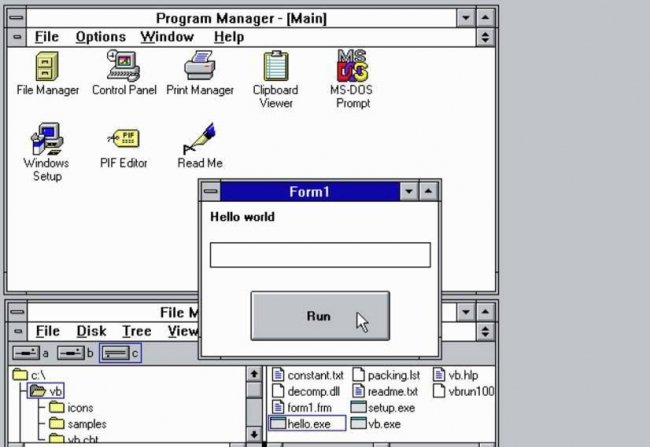Screen dimensions: 650x447
Task: Select the constant.txt file
Action: click(x=308, y=375)
